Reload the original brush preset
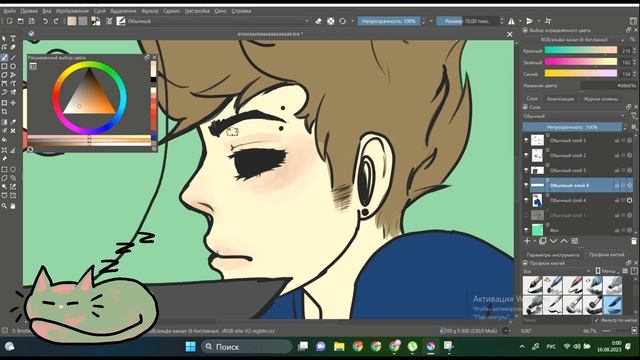 [342, 21]
